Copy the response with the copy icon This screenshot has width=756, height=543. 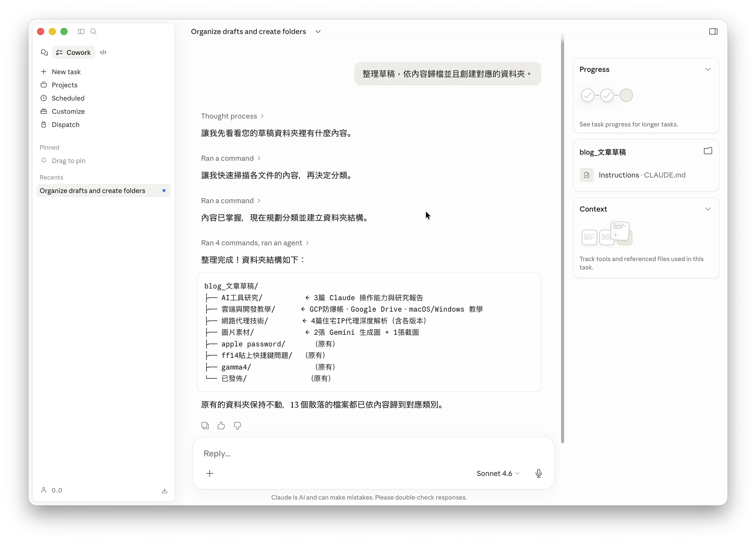click(x=205, y=425)
